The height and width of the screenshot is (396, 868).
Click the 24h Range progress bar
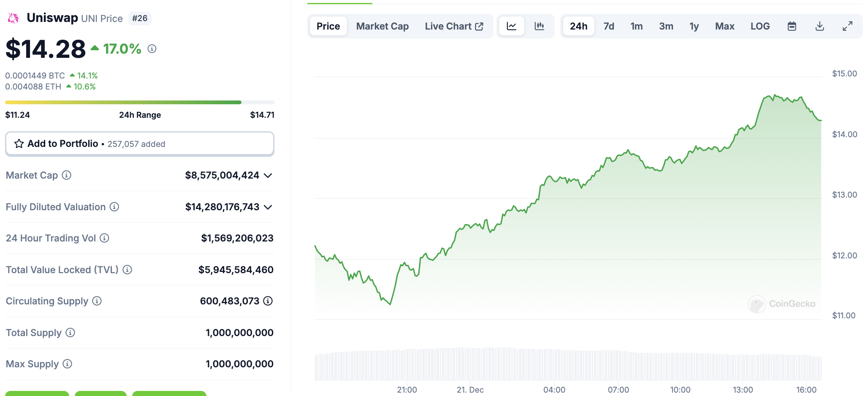pos(139,103)
